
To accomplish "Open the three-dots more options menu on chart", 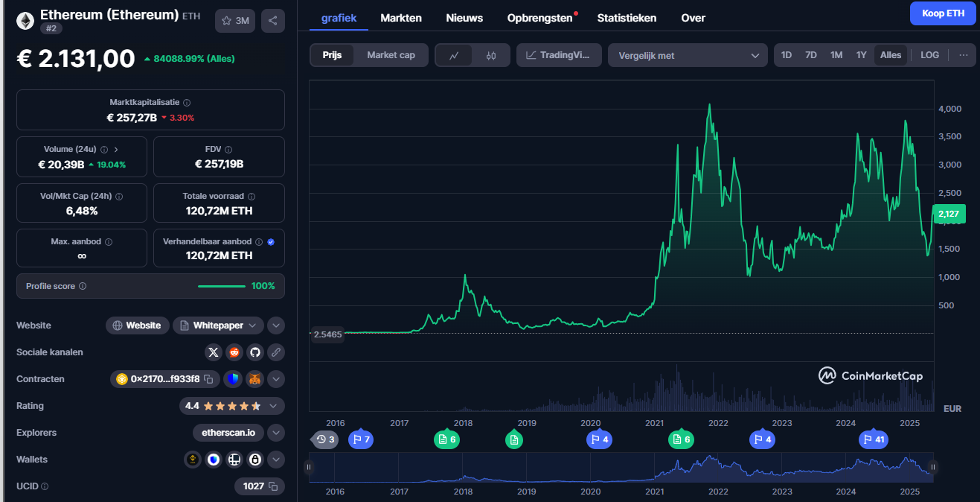I will pos(964,55).
